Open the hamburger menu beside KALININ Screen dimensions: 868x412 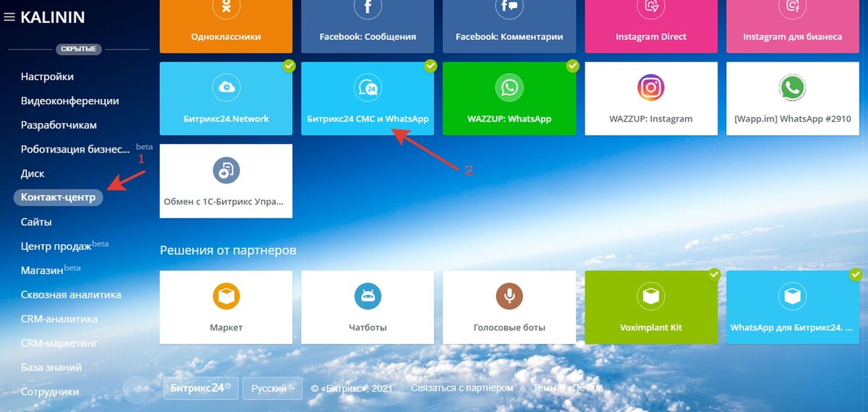(9, 17)
